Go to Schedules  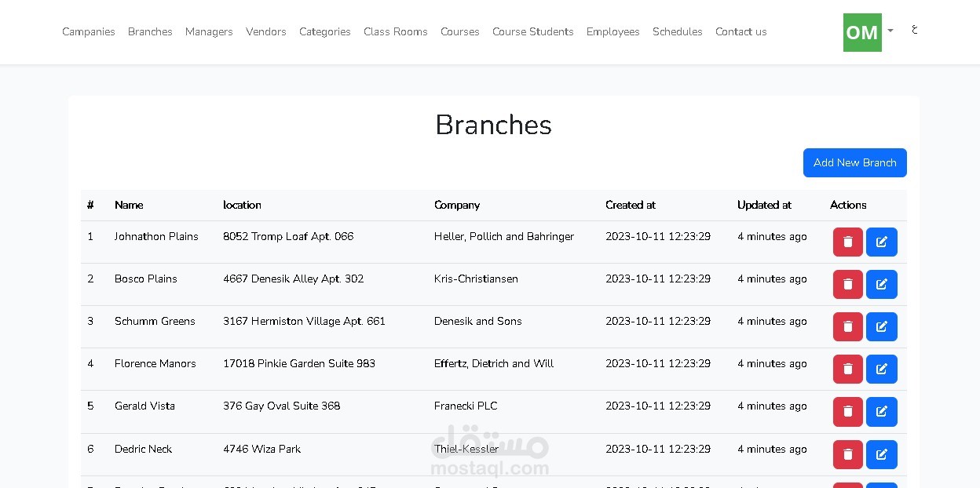[678, 31]
